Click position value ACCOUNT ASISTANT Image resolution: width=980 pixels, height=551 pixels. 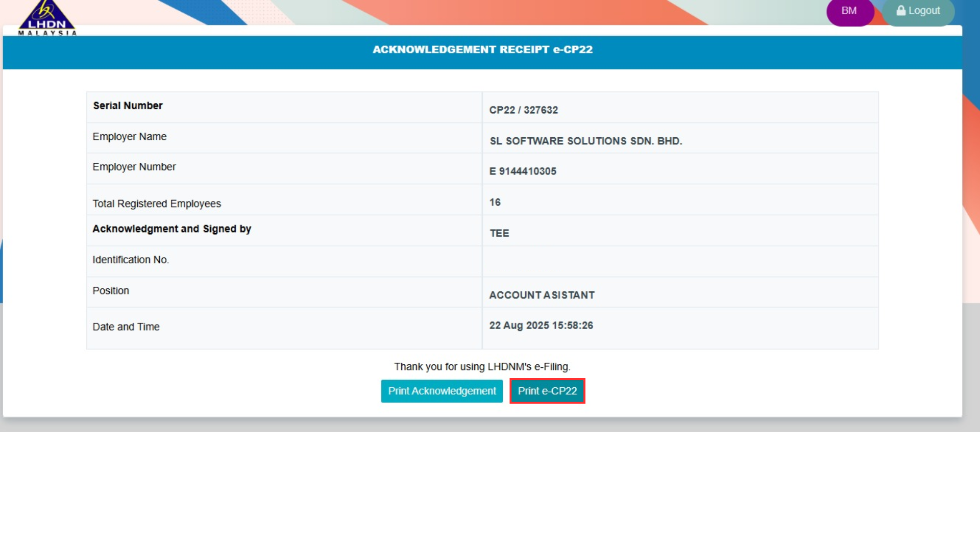pyautogui.click(x=542, y=295)
